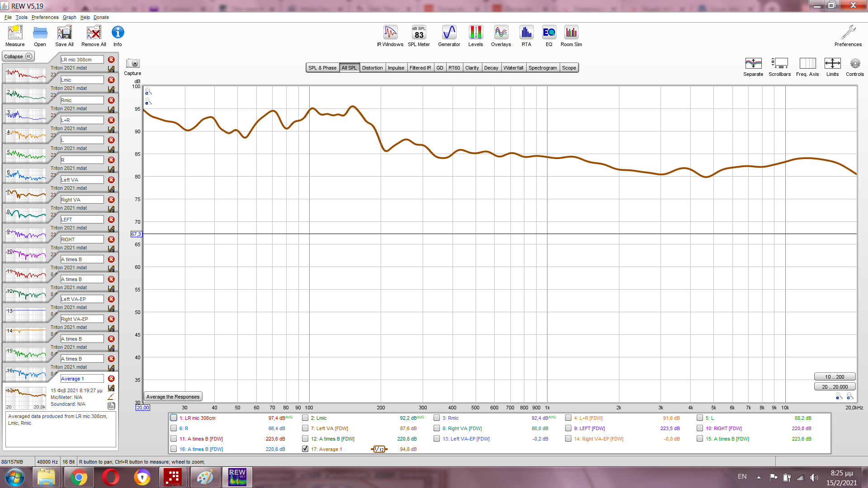Open File Explorer from taskbar
This screenshot has height=488, width=868.
coord(46,477)
